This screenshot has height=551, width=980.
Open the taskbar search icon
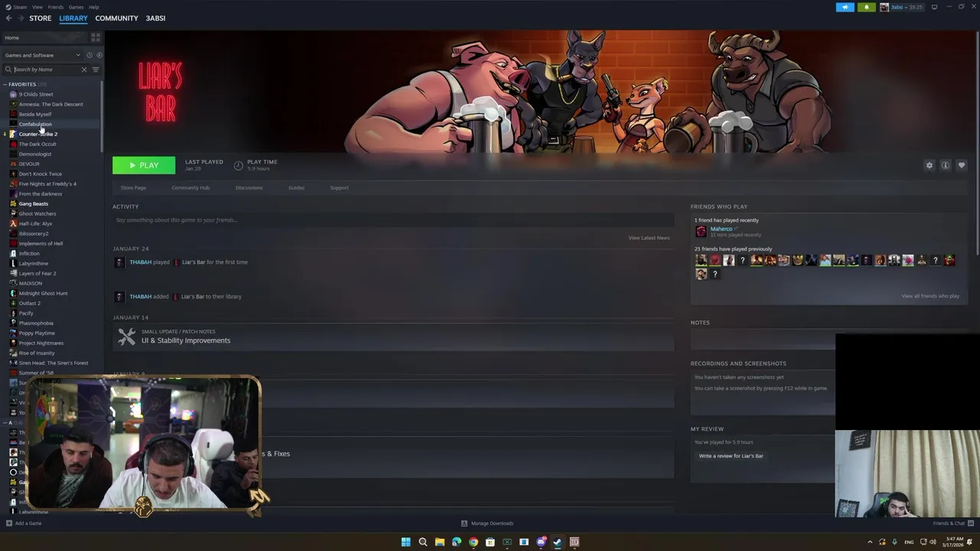[x=423, y=542]
